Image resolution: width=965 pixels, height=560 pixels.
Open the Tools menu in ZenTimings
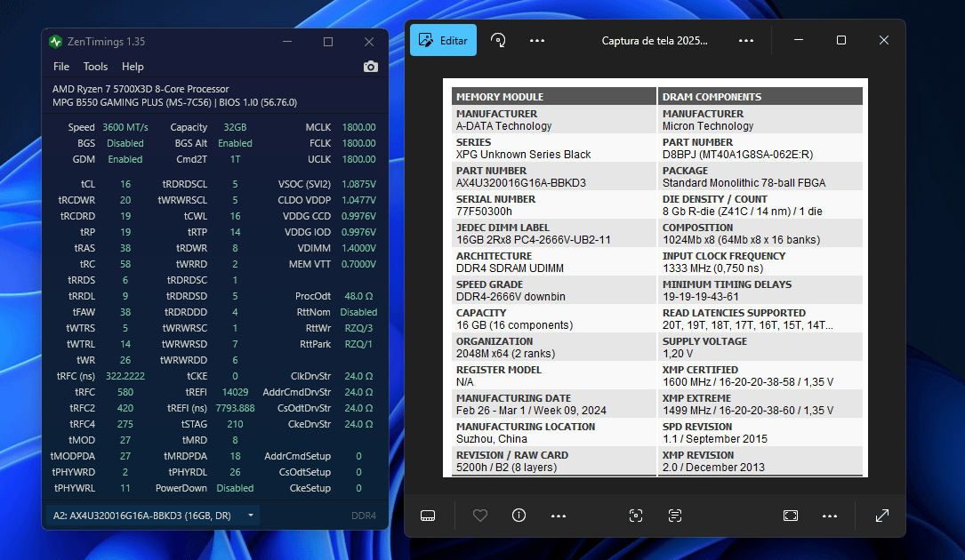pos(95,67)
